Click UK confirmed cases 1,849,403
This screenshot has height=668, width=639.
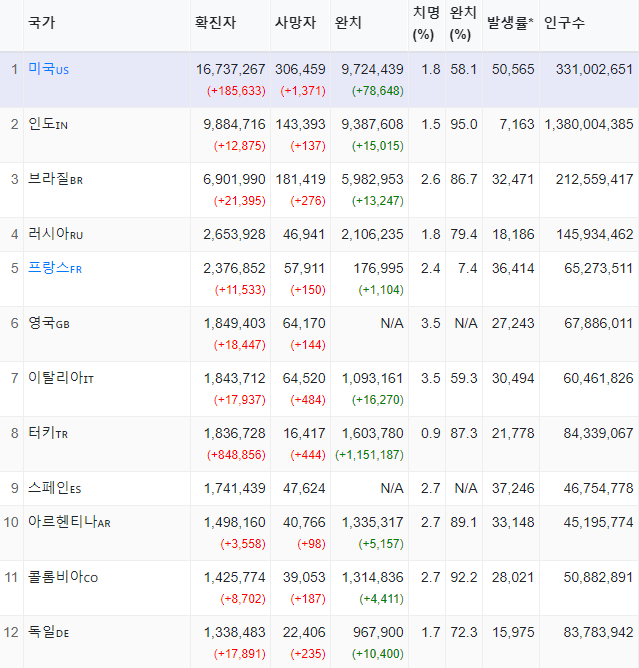tap(234, 323)
